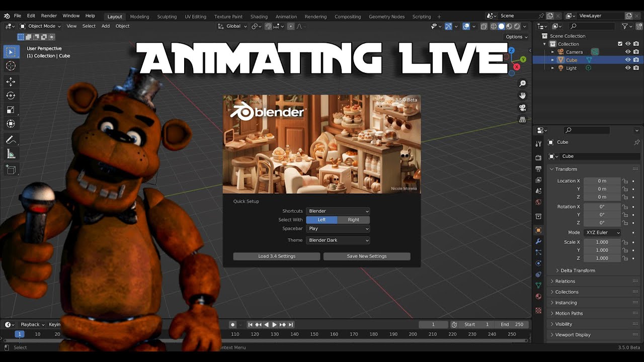Open the Modifiers wrench tab

click(x=538, y=241)
